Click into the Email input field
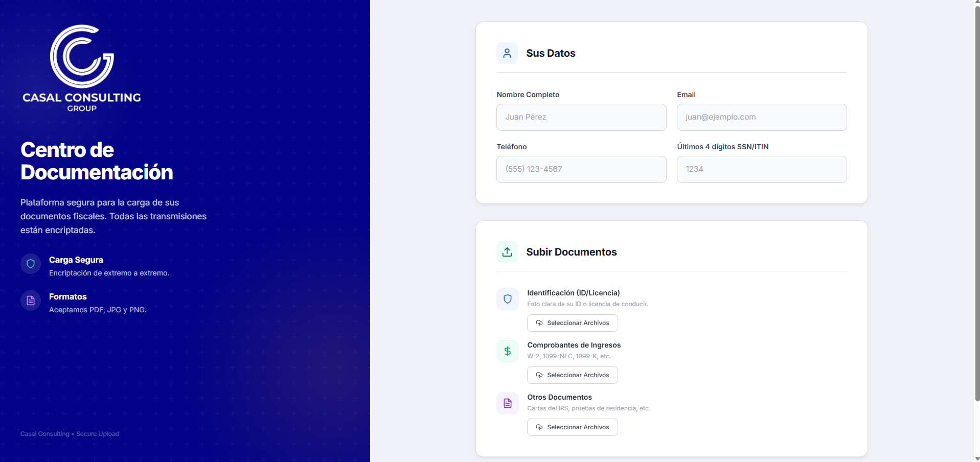The height and width of the screenshot is (462, 980). [761, 117]
